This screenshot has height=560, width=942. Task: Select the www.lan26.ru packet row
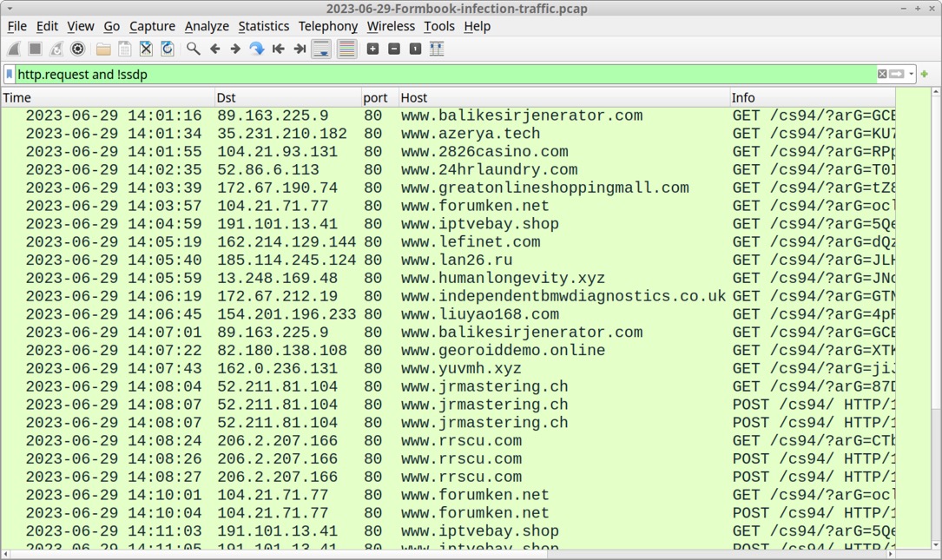tap(448, 260)
